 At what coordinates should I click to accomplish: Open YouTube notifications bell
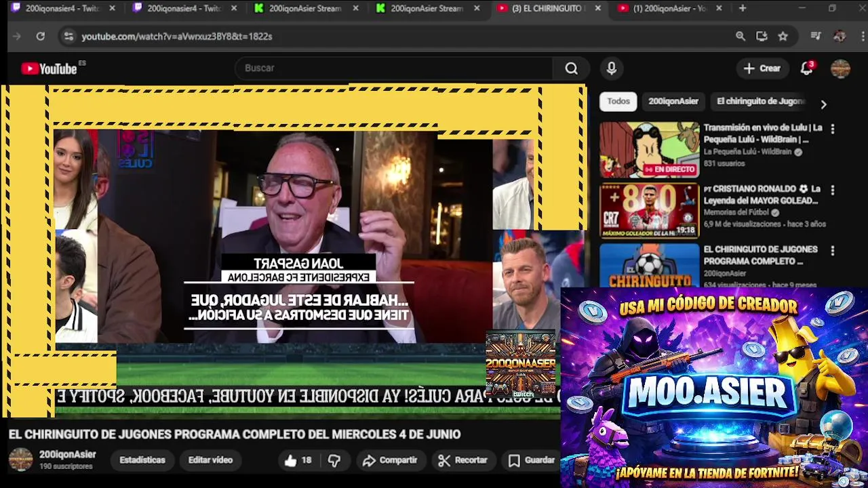[806, 68]
